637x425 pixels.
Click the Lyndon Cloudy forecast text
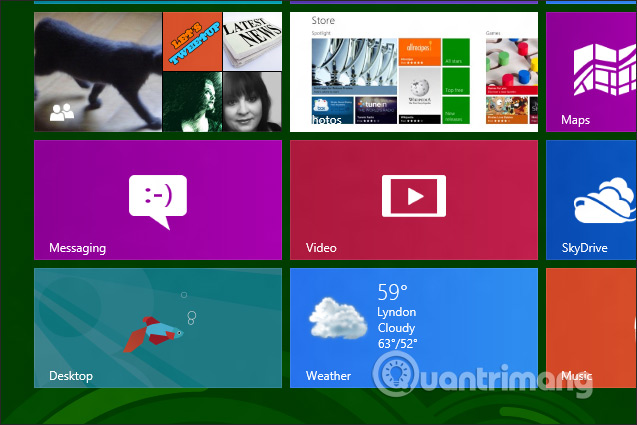pyautogui.click(x=397, y=319)
